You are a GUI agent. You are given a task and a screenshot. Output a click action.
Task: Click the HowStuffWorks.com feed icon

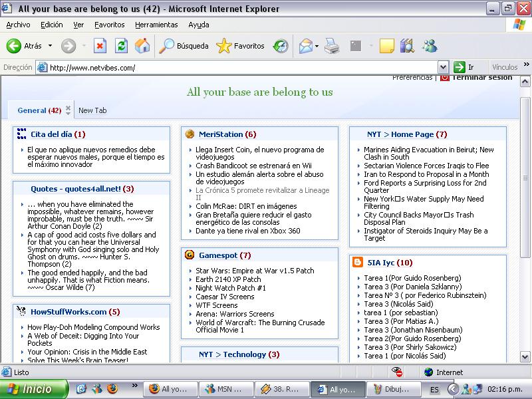tap(21, 311)
